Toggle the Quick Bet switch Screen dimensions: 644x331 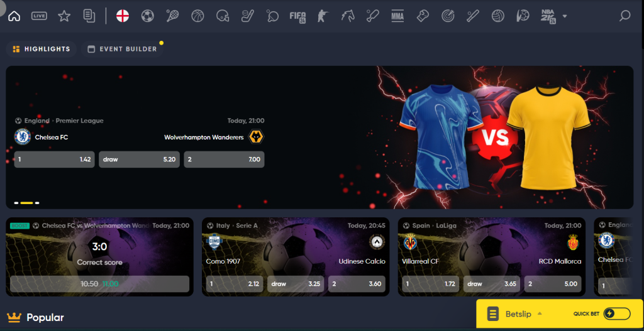click(616, 314)
